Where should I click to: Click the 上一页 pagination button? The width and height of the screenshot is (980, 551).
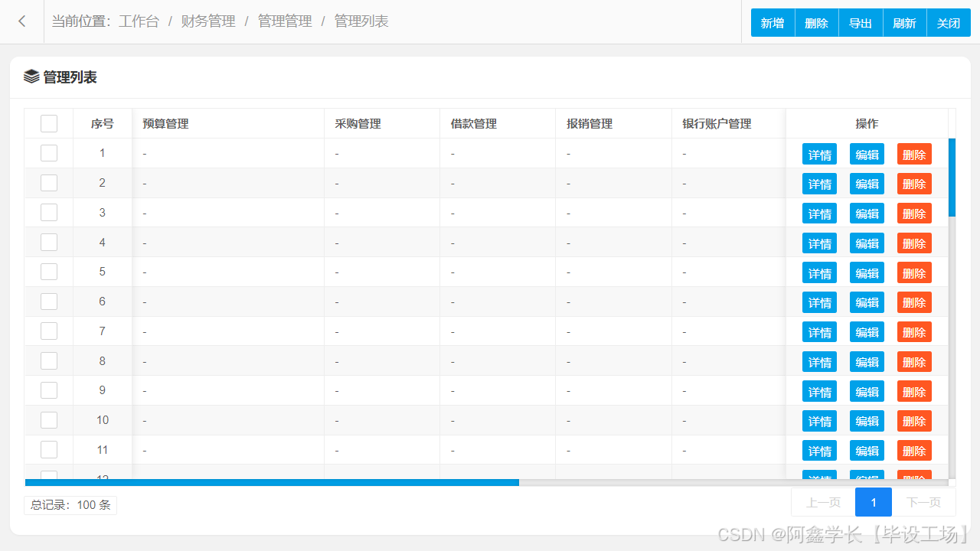[824, 502]
